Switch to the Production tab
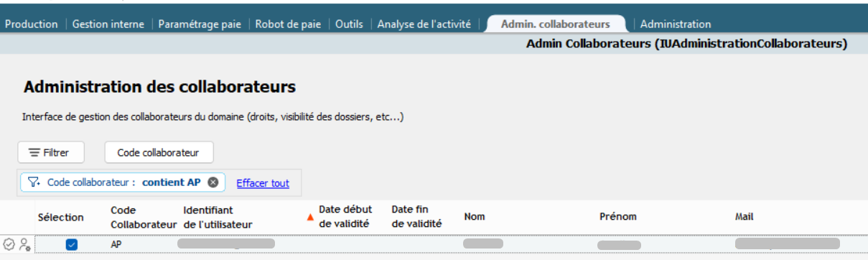Viewport: 868px width, 260px height. click(32, 24)
